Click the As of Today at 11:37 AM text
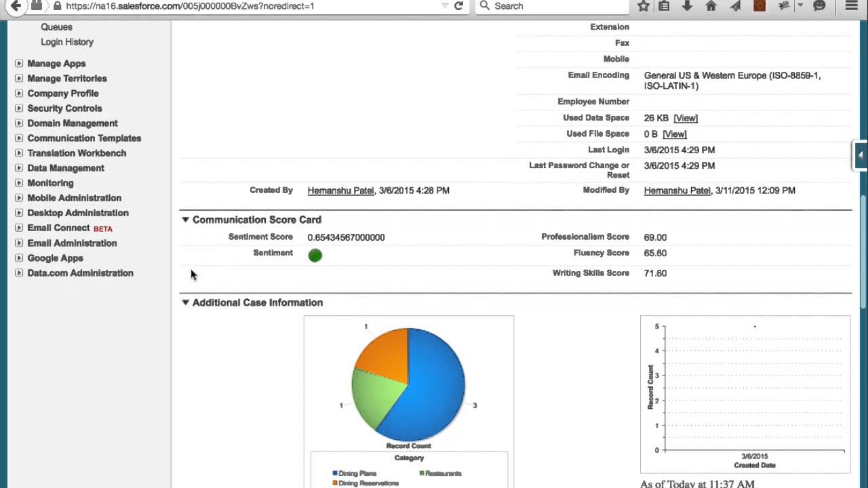The height and width of the screenshot is (488, 868). pyautogui.click(x=697, y=483)
